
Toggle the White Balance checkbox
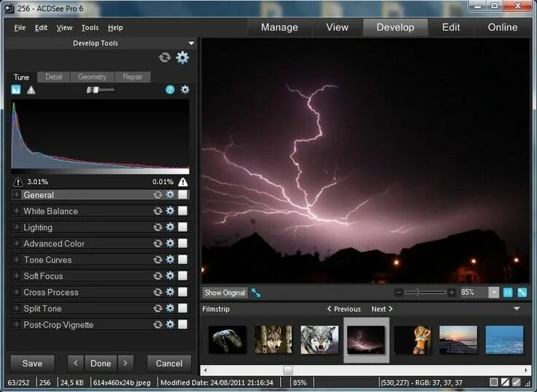[183, 211]
